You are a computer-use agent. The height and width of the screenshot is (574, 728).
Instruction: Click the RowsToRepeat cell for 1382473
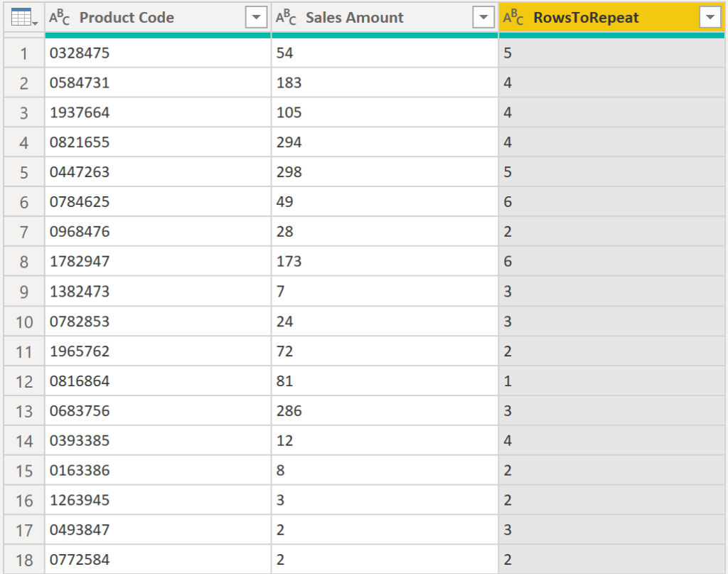point(611,291)
